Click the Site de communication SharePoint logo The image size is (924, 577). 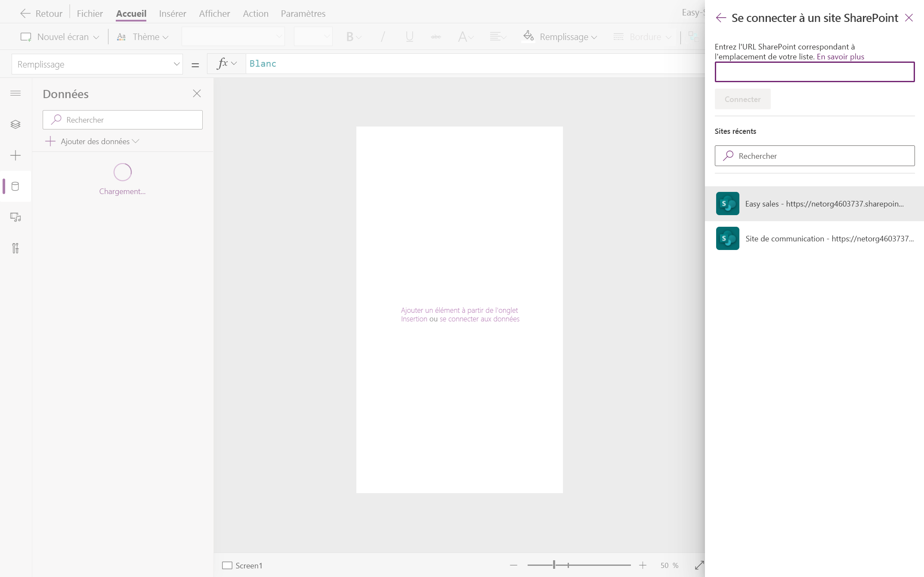(x=727, y=238)
